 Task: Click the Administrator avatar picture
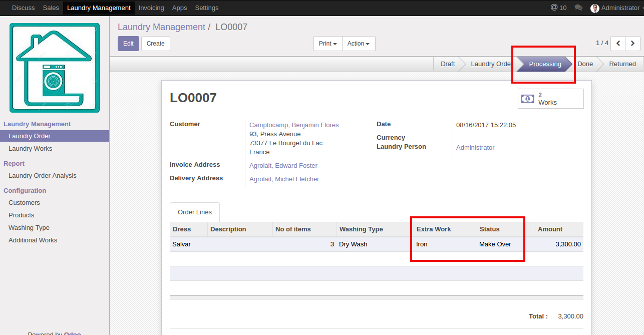(595, 8)
